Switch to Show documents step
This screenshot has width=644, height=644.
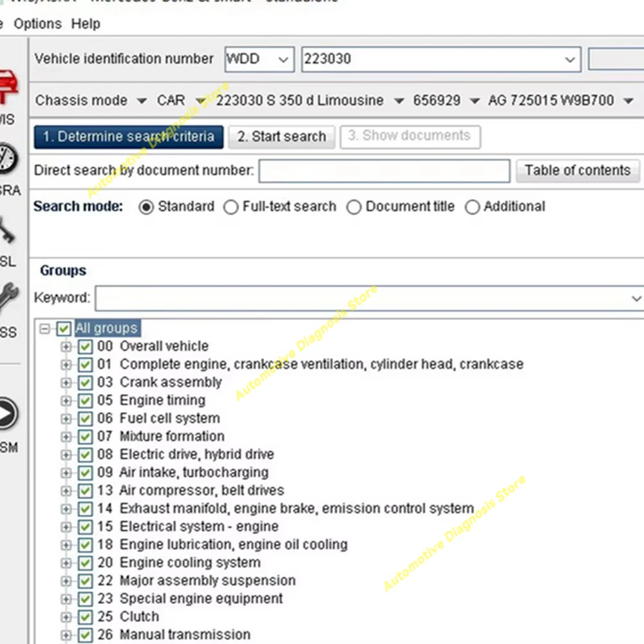pos(410,137)
